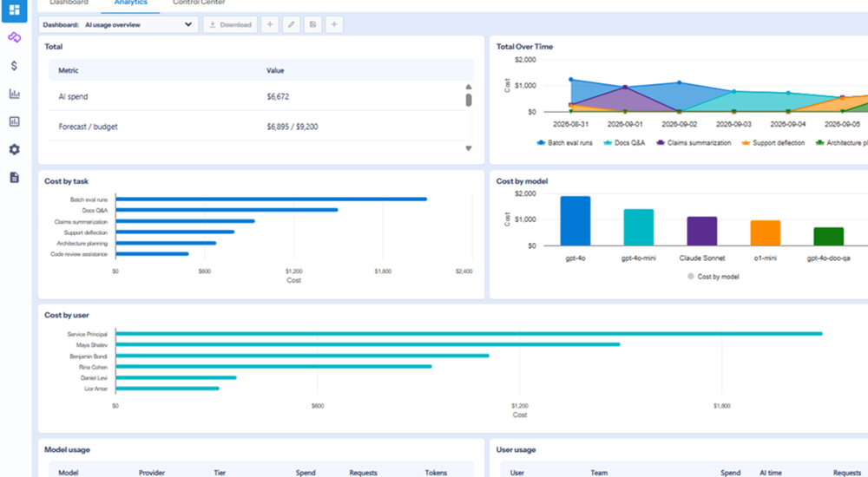The width and height of the screenshot is (868, 477).
Task: Click the Total table scroll up arrow
Action: pos(469,87)
